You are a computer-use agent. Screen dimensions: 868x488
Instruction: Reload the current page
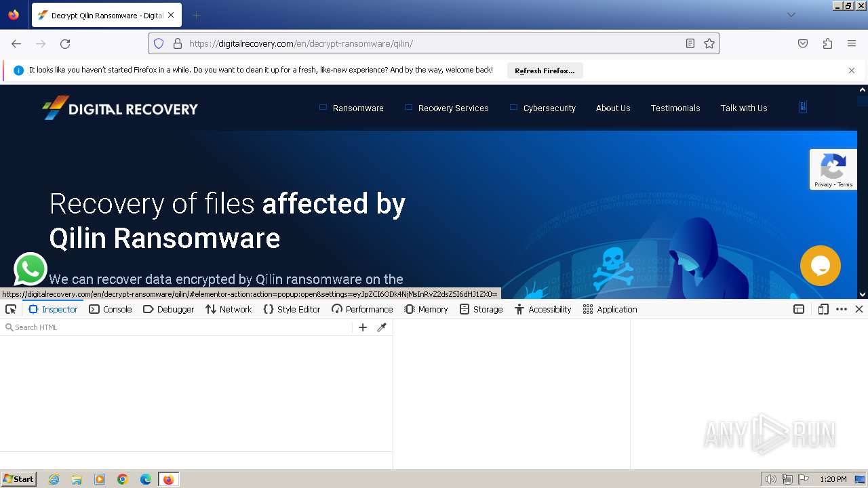point(65,43)
